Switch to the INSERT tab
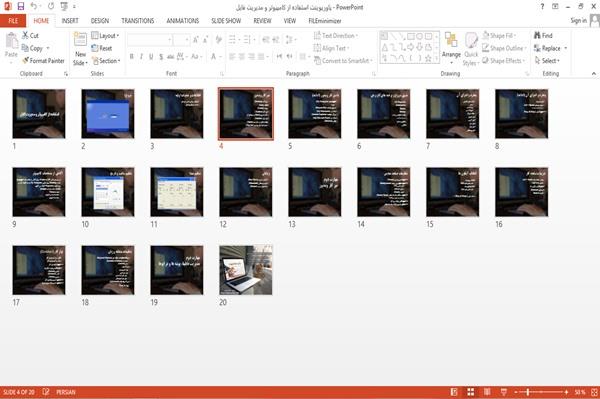This screenshot has height=399, width=600. (x=70, y=21)
